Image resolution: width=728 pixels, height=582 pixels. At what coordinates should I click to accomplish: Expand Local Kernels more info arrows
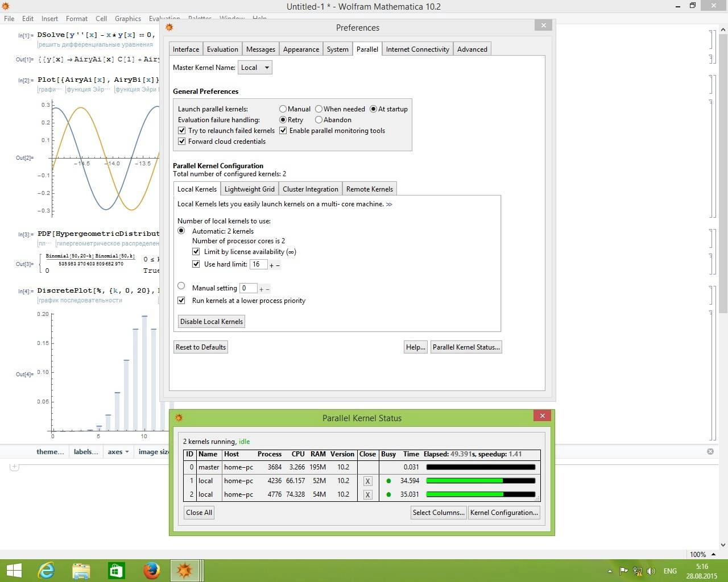pos(389,205)
